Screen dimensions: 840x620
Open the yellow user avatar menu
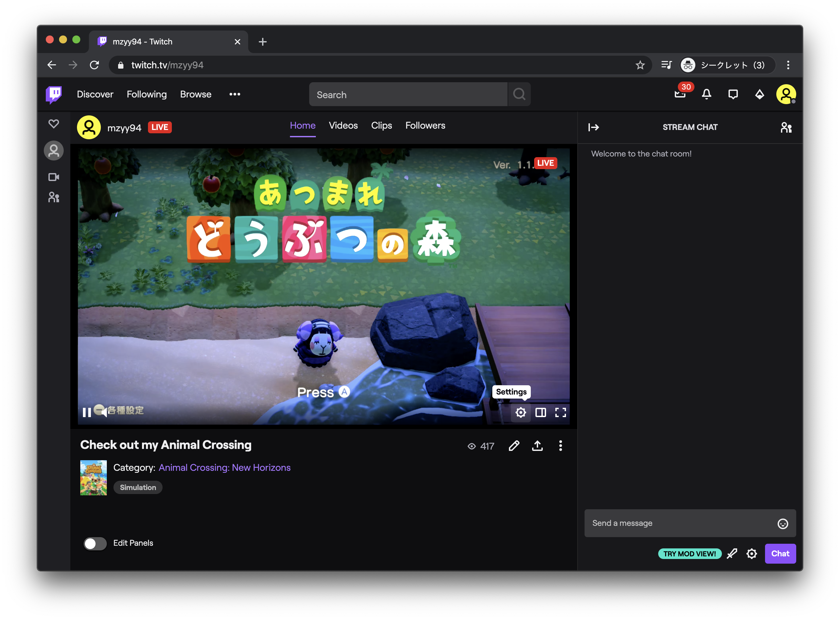[x=786, y=94]
